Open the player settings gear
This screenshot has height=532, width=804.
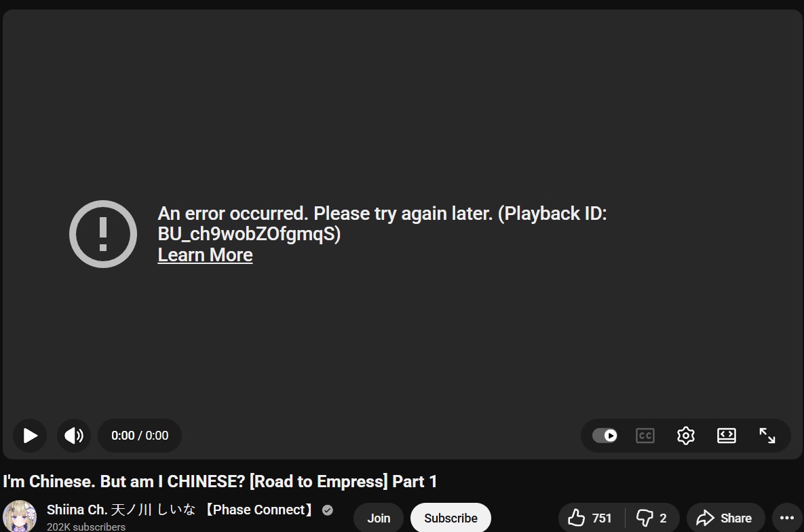pyautogui.click(x=685, y=436)
